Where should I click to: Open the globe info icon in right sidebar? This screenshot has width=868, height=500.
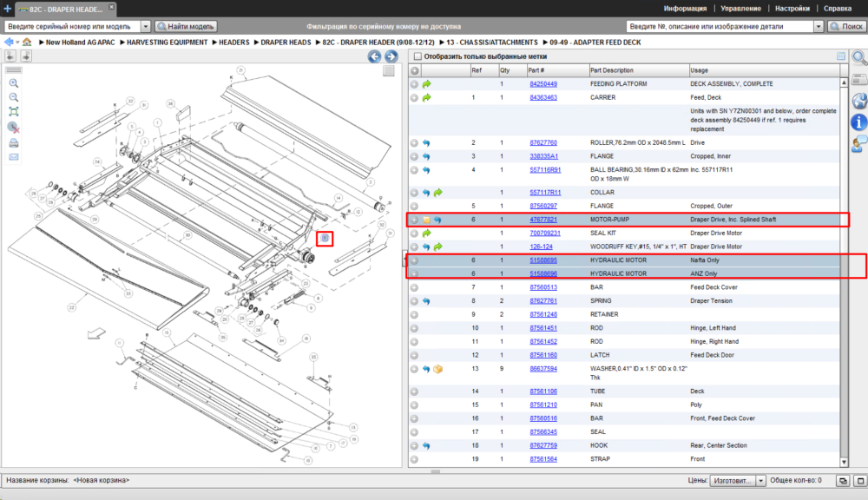pos(859,101)
